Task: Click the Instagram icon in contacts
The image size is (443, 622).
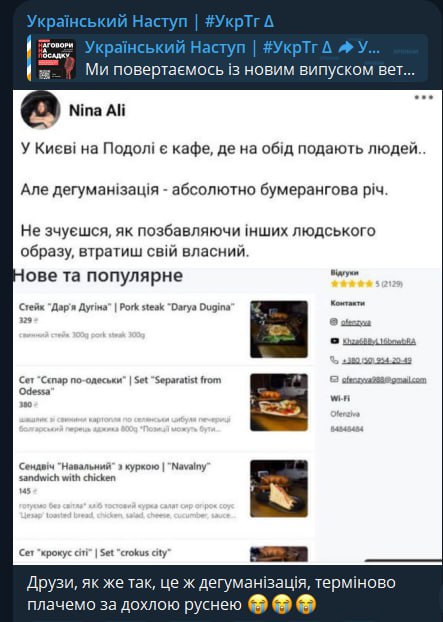Action: 334,322
